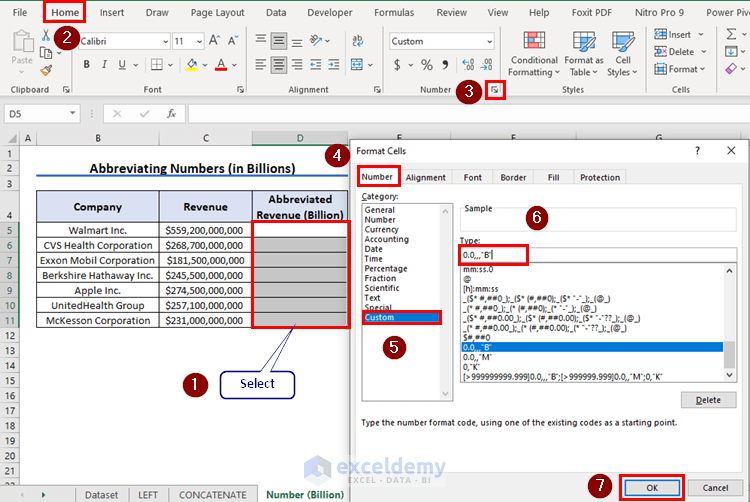The width and height of the screenshot is (750, 502).
Task: Click Bottom Align icon
Action: tap(297, 41)
